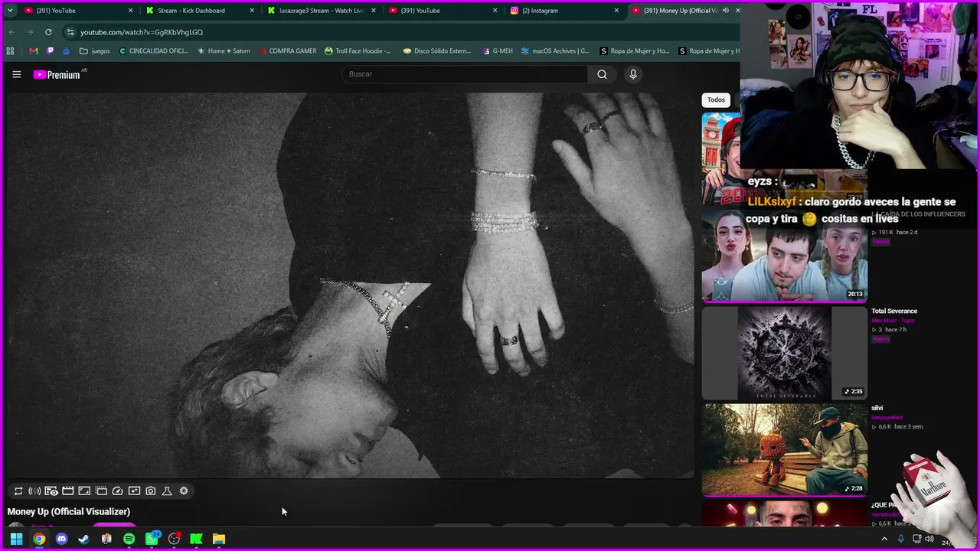Click the Buscar search field
Viewport: 980px width, 551px height.
coord(465,74)
